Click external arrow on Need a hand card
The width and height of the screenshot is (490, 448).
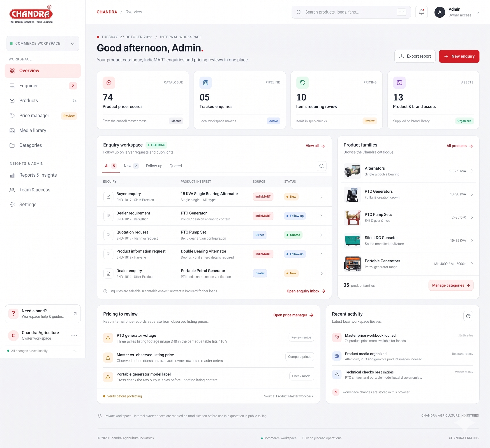tap(75, 313)
